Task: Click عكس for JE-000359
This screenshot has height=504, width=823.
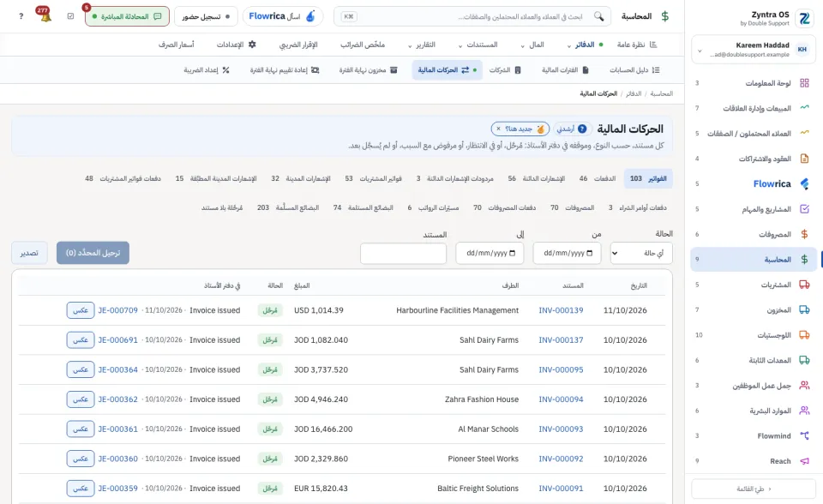Action: 81,489
